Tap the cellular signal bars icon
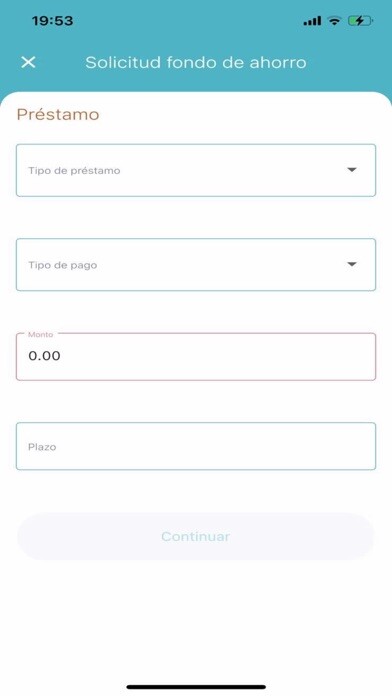Screen dimensions: 392x696 click(312, 21)
